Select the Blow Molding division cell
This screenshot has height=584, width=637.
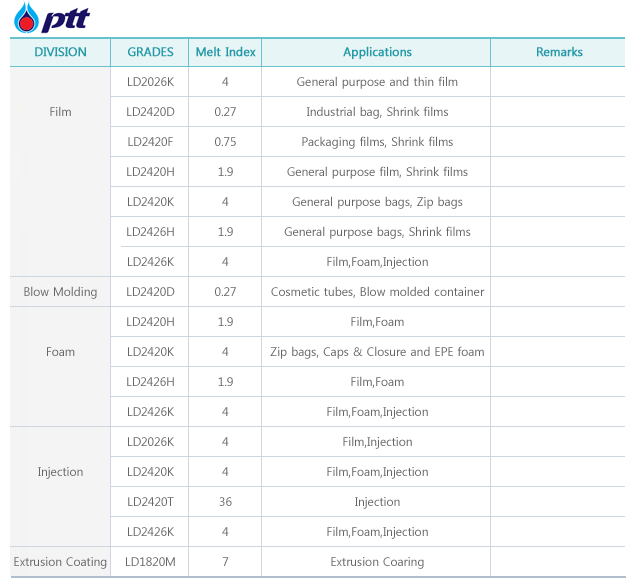[60, 292]
